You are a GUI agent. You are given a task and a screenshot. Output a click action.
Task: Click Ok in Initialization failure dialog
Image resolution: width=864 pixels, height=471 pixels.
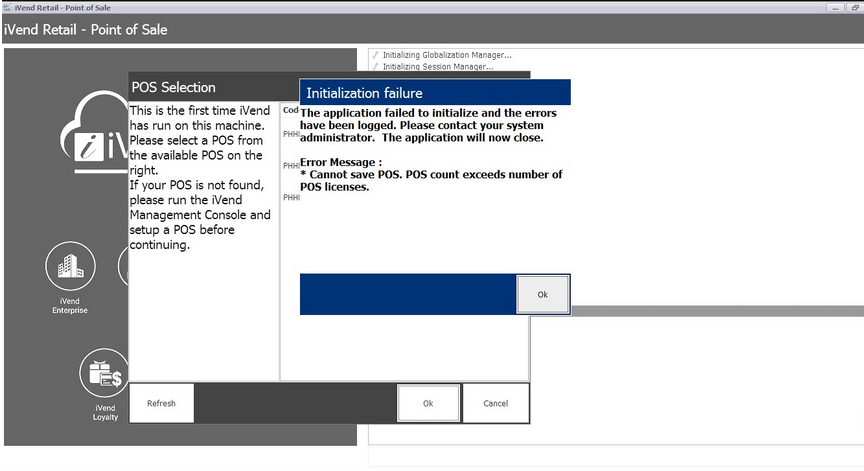543,295
